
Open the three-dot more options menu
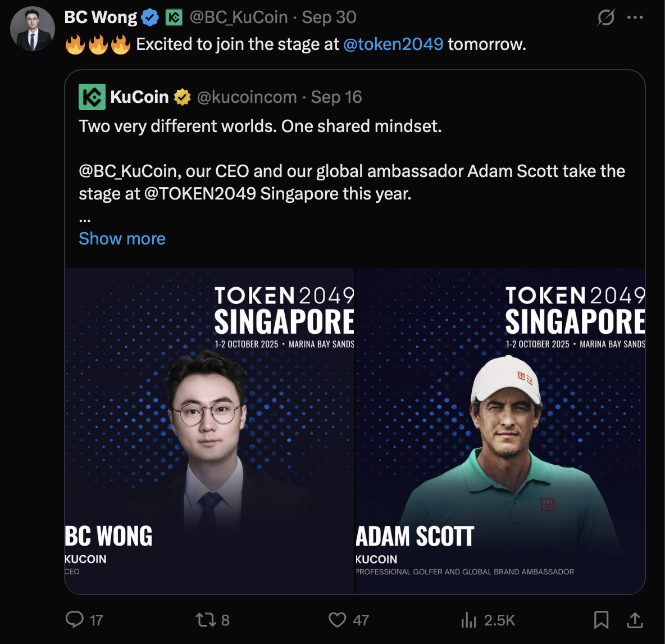pos(635,17)
